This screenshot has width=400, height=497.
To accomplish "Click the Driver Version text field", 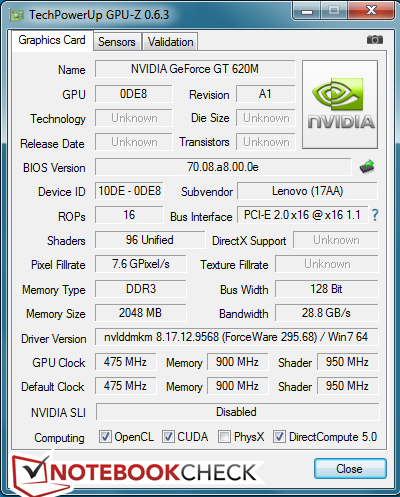I will click(x=237, y=337).
